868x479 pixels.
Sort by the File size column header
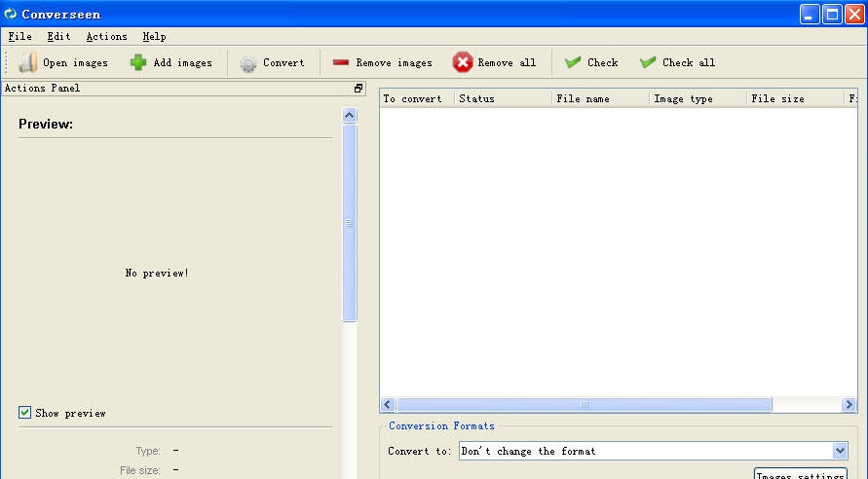[795, 98]
